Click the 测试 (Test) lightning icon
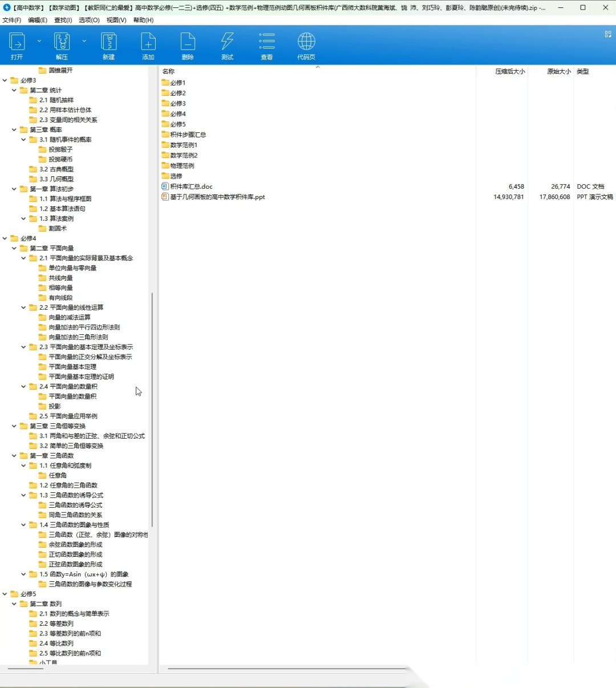 pyautogui.click(x=227, y=42)
